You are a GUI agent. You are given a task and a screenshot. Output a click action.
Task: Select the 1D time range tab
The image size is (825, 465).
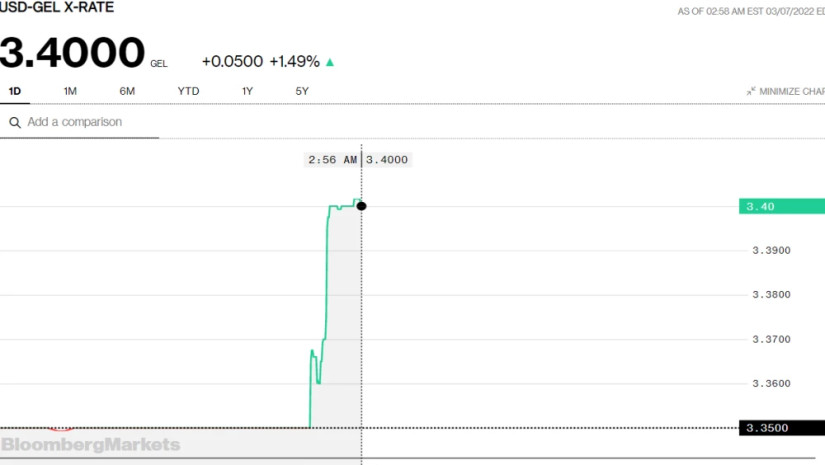coord(15,92)
